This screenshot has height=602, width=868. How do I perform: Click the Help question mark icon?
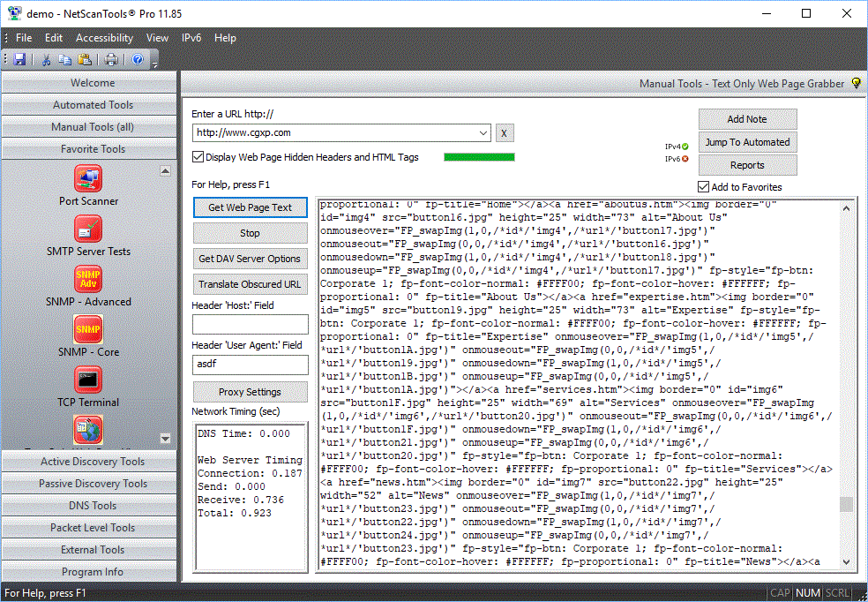138,59
